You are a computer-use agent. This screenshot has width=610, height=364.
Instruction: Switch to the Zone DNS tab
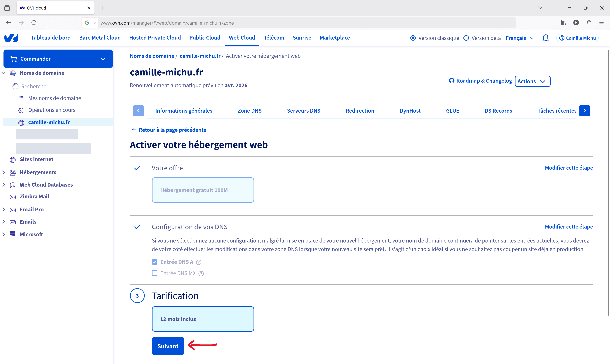pyautogui.click(x=249, y=111)
